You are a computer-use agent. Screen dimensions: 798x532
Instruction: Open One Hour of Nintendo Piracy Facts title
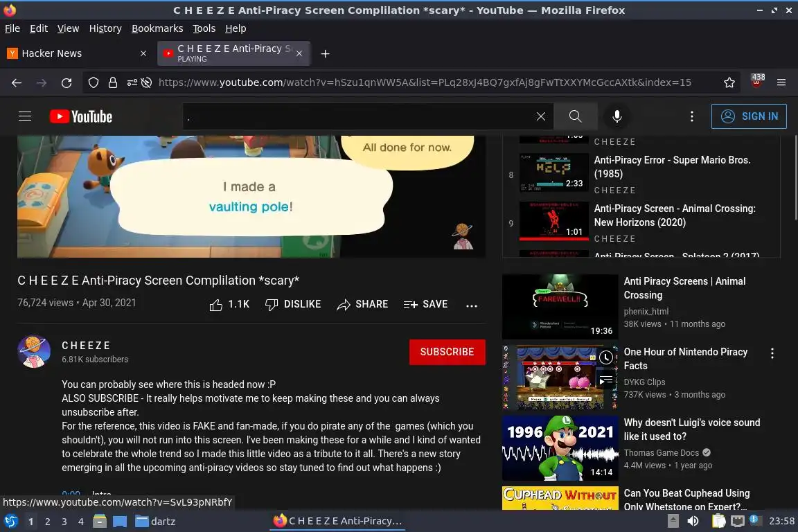[686, 358]
